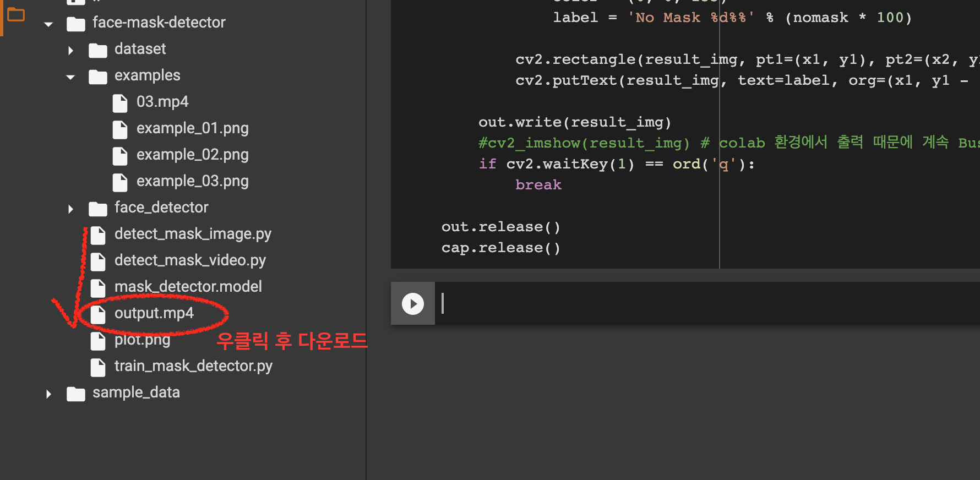
Task: Click the 'No Mask' label assignment line
Action: (x=732, y=18)
